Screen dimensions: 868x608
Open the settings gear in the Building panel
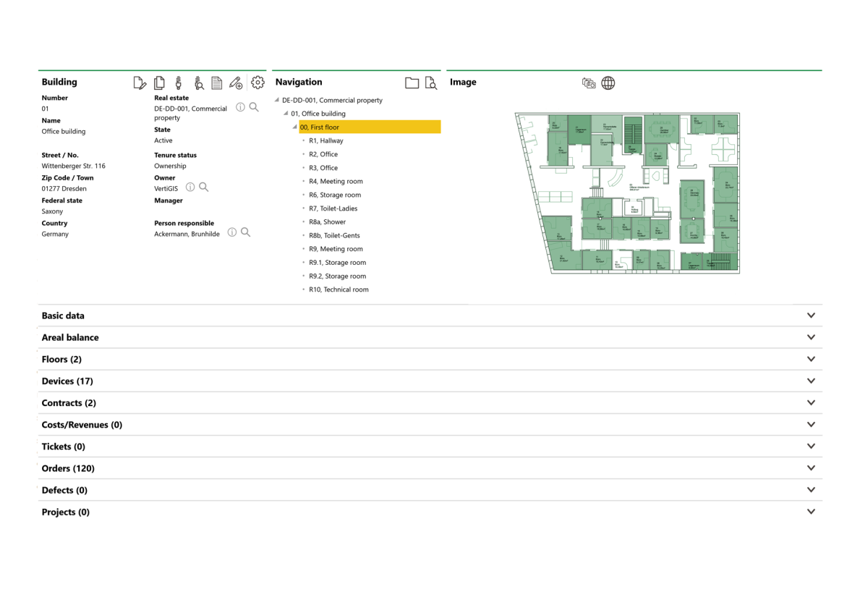pos(258,83)
